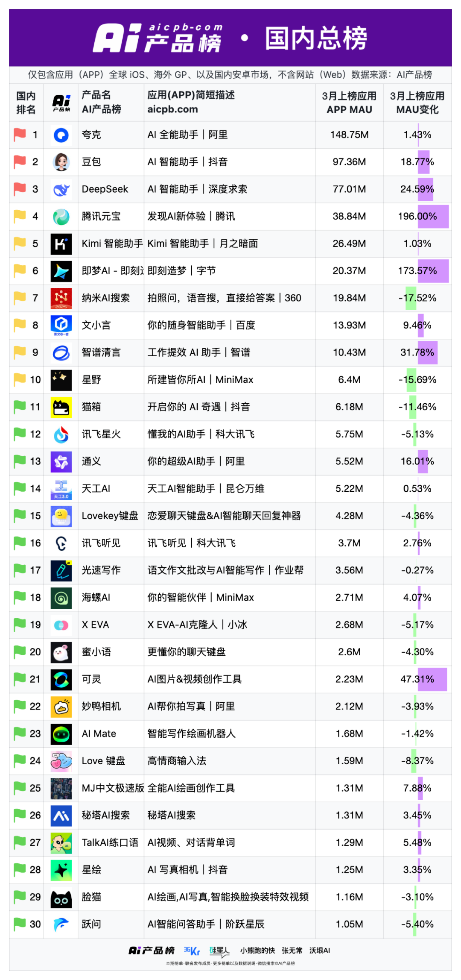Click the 猫箱 yellow cat icon
Viewport: 461px width, 980px height.
(61, 407)
